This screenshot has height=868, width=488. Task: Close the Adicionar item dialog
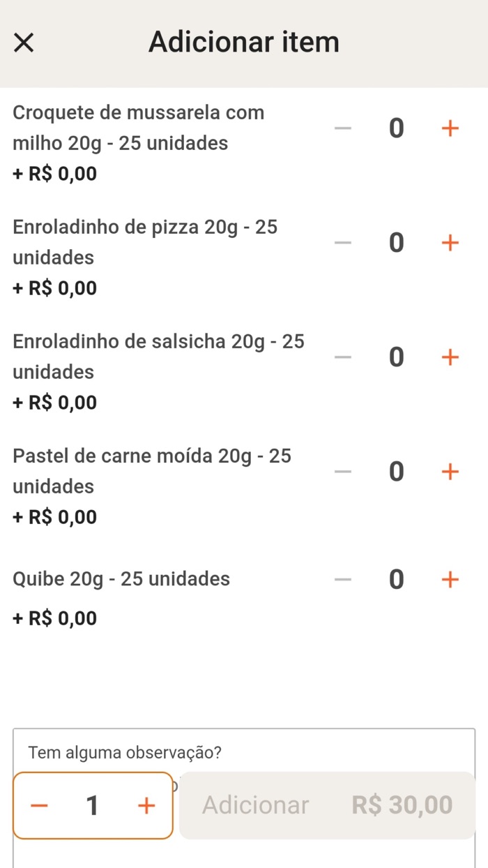click(x=24, y=42)
